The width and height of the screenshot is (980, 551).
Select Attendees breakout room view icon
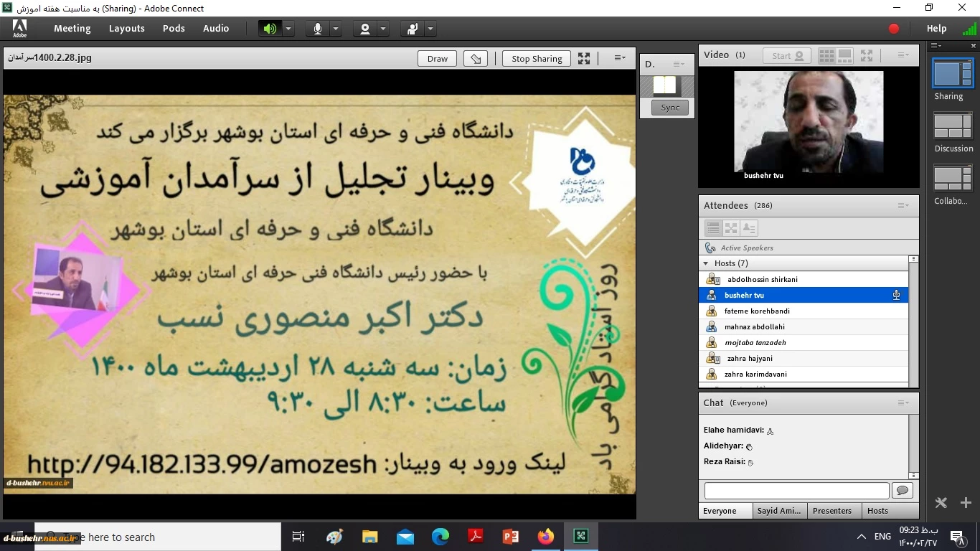pyautogui.click(x=731, y=228)
